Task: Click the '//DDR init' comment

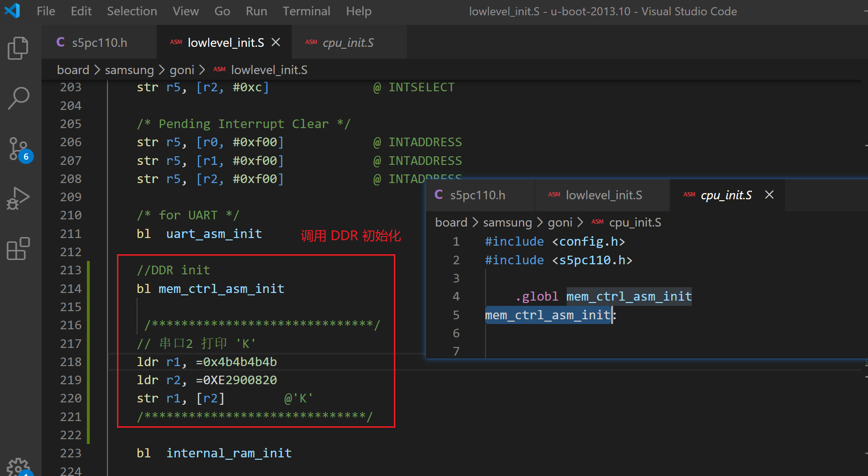Action: pyautogui.click(x=173, y=270)
